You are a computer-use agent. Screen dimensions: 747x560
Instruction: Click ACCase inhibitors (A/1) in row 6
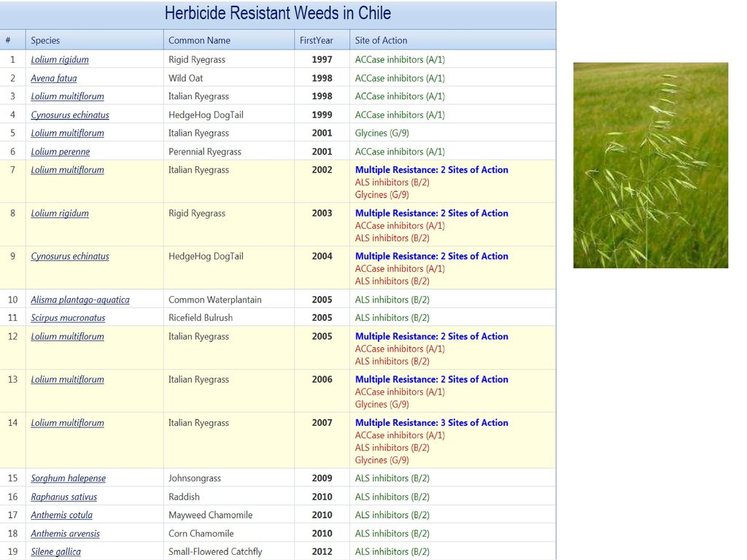pos(400,152)
